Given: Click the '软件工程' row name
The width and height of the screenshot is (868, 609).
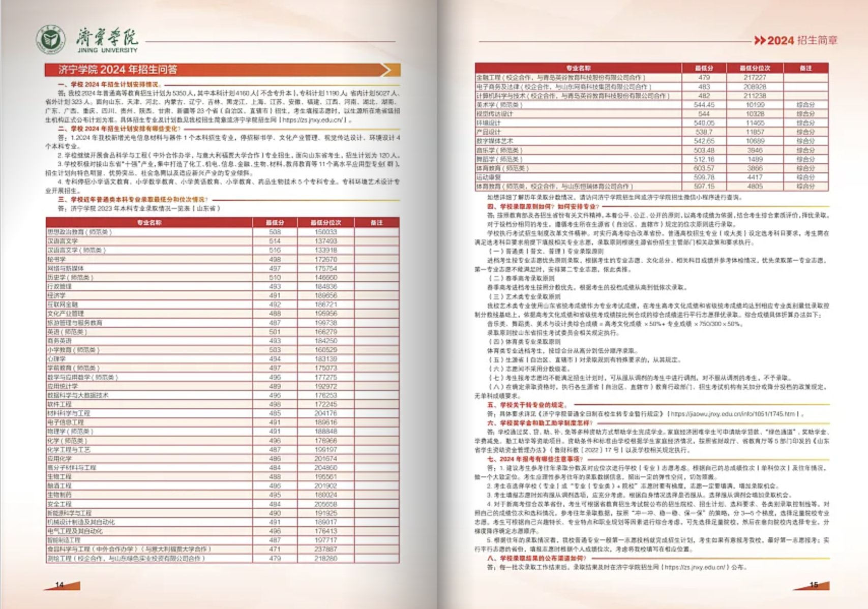Looking at the screenshot, I should pyautogui.click(x=59, y=405).
